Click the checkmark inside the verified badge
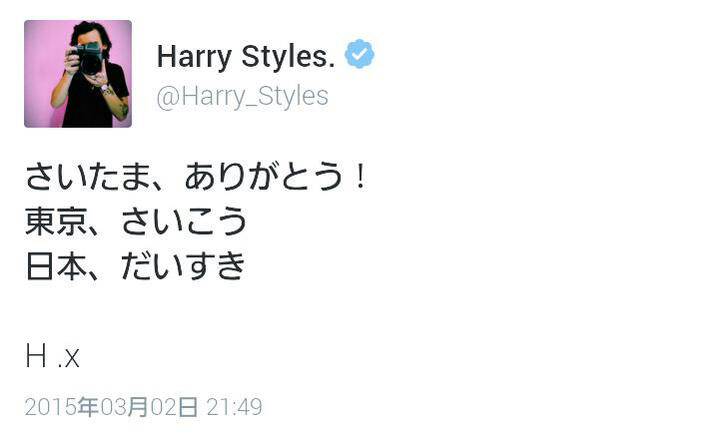 click(x=360, y=55)
